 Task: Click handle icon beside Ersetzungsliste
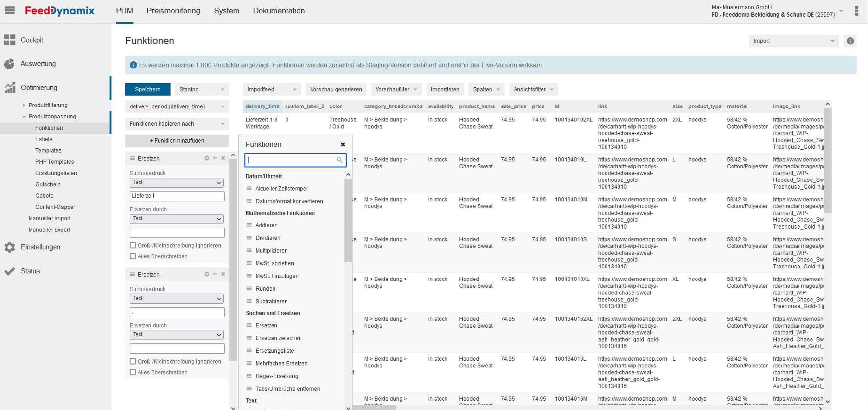click(249, 350)
